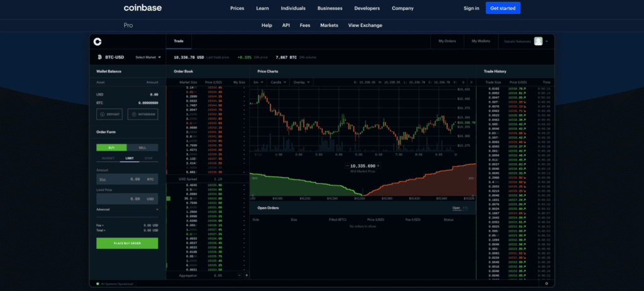Decrease order book aggregation with minus icon
The image size is (644, 291).
click(x=240, y=275)
